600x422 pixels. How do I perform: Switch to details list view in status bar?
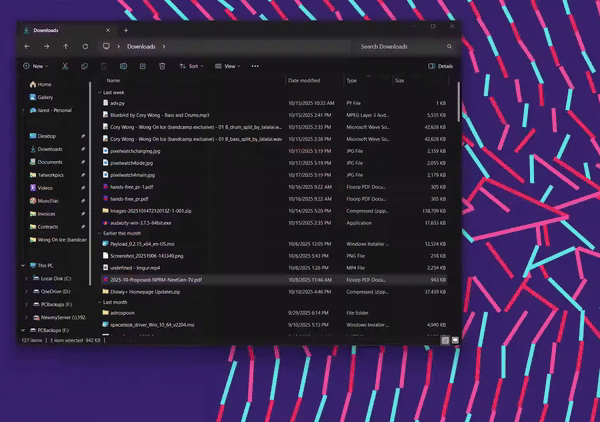coord(445,340)
